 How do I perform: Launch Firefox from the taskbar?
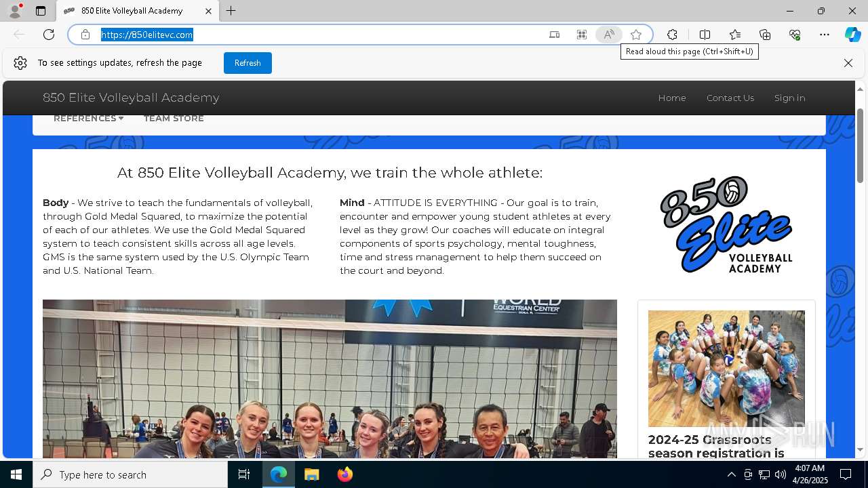coord(344,474)
